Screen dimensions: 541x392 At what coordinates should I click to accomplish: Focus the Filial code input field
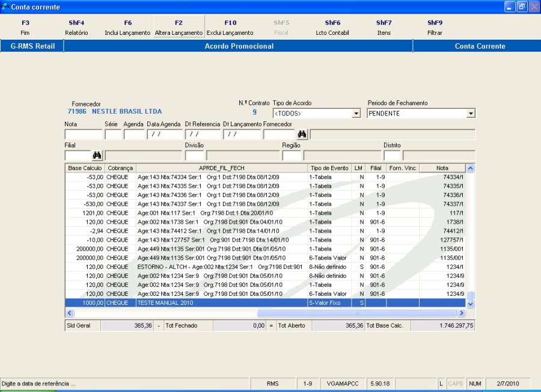pos(78,155)
